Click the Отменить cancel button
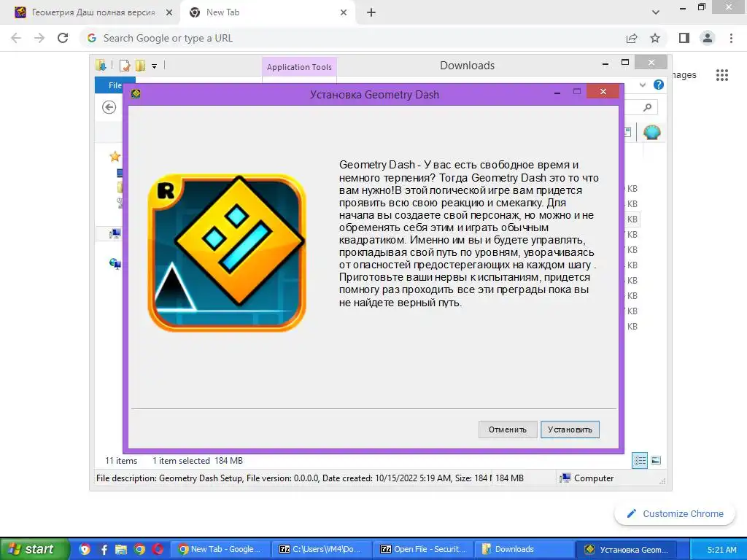The image size is (747, 560). point(508,429)
